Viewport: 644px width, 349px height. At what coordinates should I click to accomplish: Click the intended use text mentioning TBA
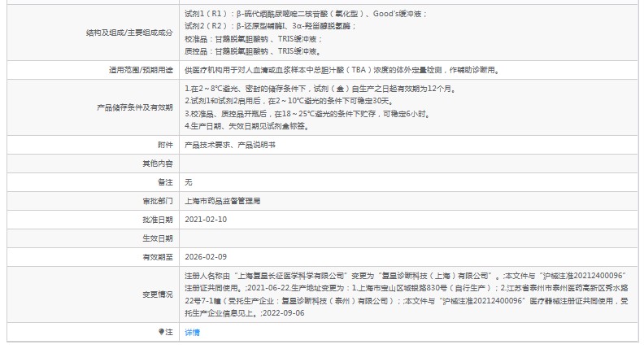click(342, 70)
